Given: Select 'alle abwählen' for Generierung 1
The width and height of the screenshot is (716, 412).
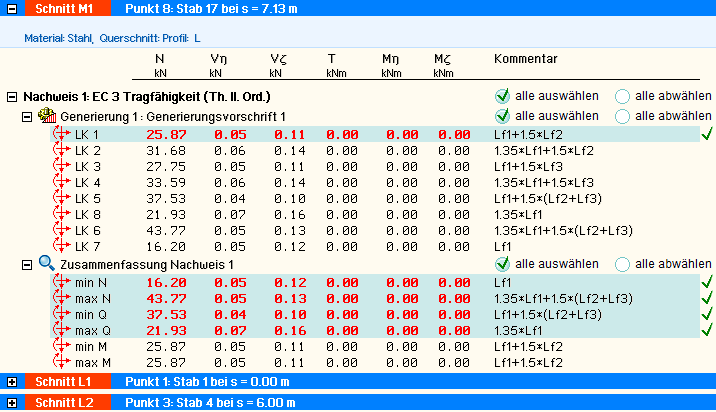Looking at the screenshot, I should tap(622, 116).
